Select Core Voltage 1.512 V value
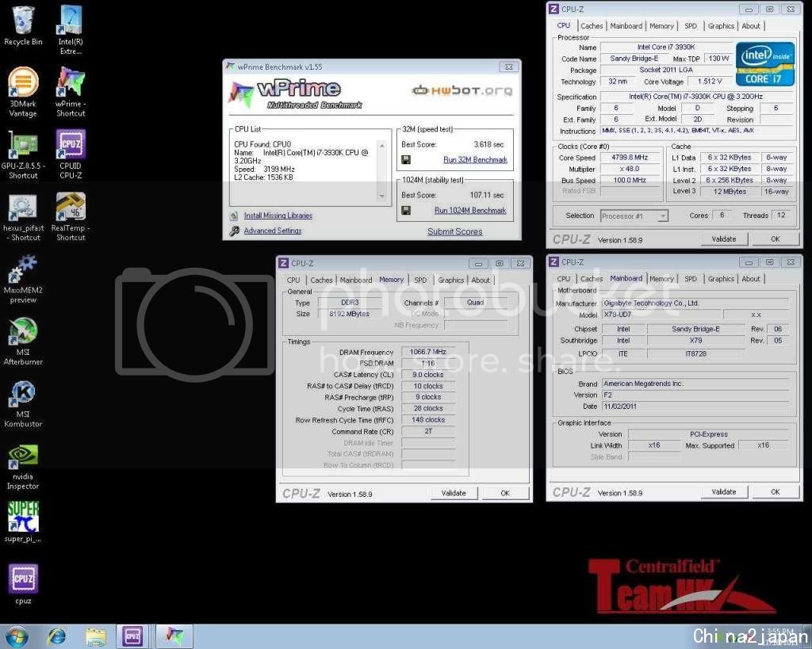Screen dimensions: 812x649 click(x=710, y=82)
